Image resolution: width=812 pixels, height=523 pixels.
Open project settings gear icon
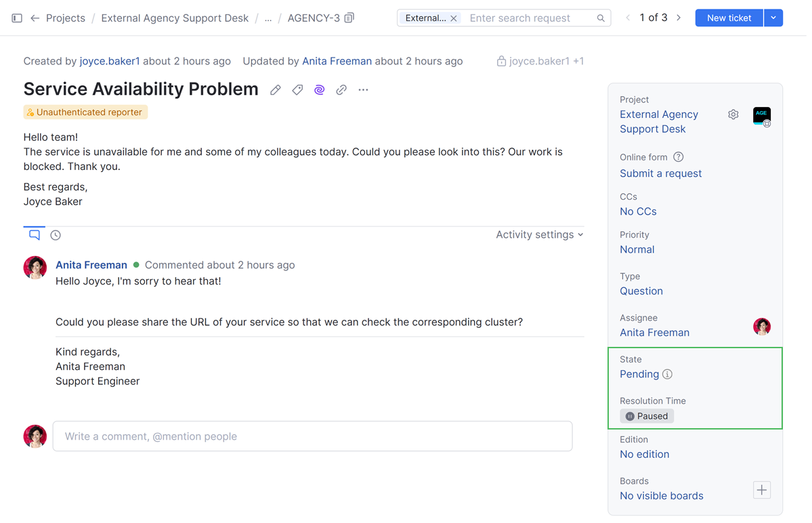pos(733,114)
